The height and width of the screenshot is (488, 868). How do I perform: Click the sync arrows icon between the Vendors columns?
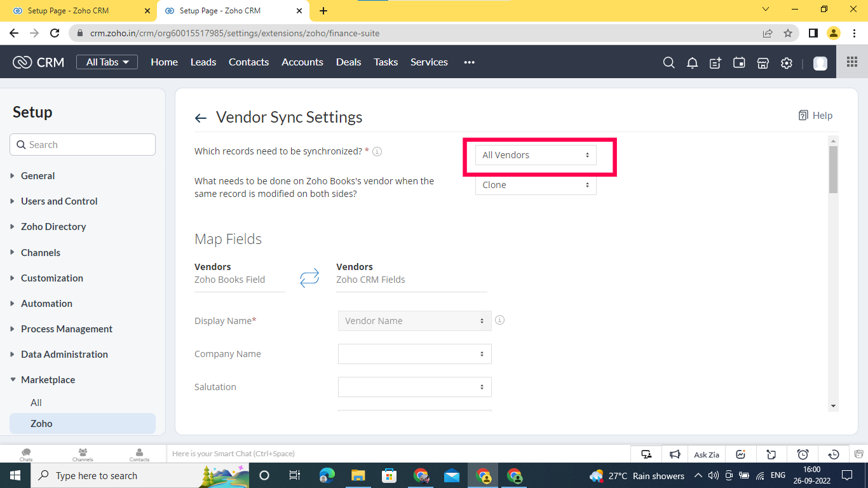(x=309, y=278)
